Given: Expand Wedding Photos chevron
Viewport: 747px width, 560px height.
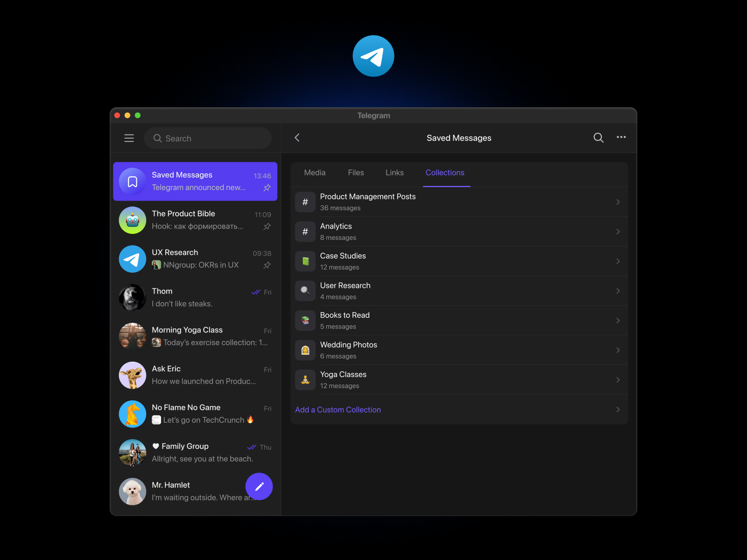Looking at the screenshot, I should (618, 350).
